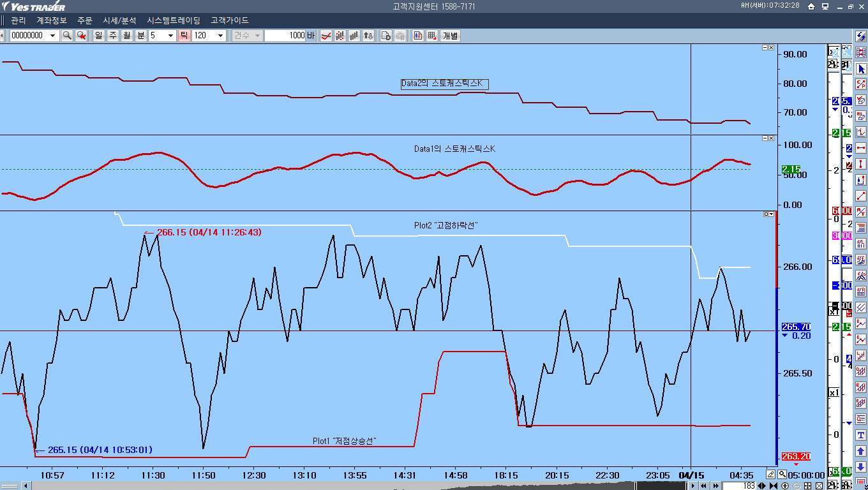868x490 pixels.
Task: Click the 개별 button in toolbar
Action: point(451,36)
